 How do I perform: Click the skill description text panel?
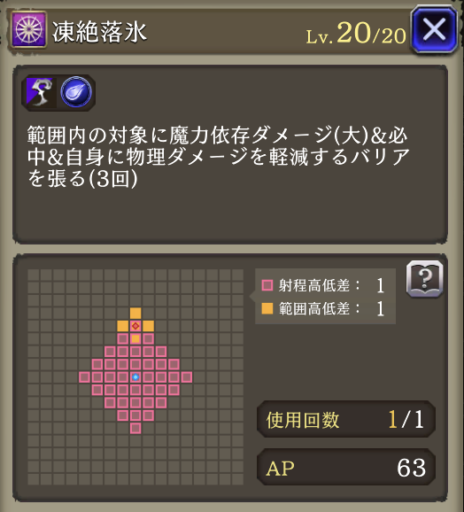point(230,154)
